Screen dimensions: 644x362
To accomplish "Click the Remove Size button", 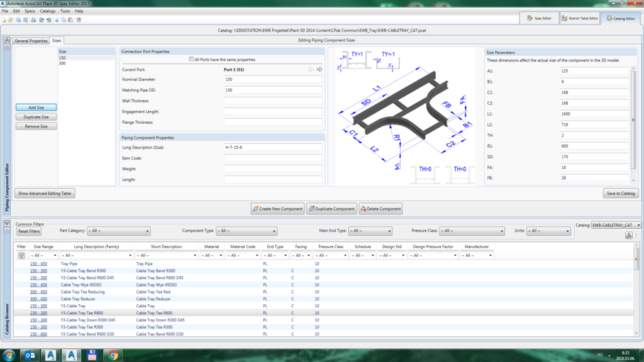I will point(36,126).
